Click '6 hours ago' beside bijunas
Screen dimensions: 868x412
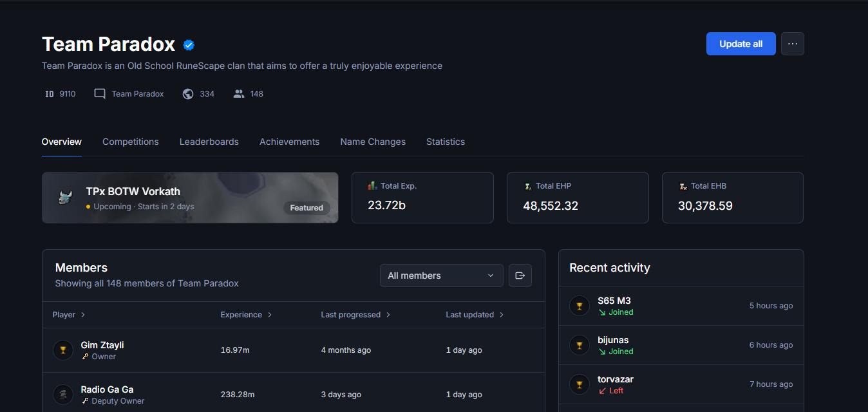point(771,345)
